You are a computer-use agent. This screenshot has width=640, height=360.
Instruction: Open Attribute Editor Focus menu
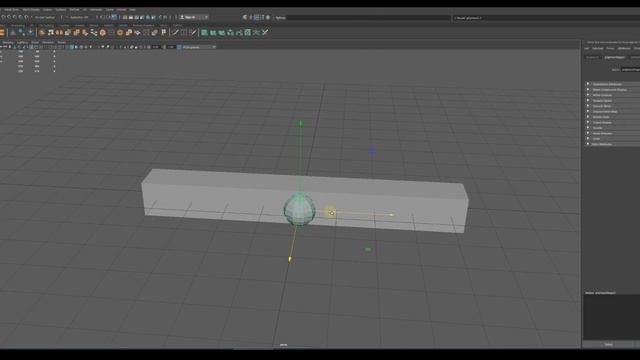click(610, 48)
